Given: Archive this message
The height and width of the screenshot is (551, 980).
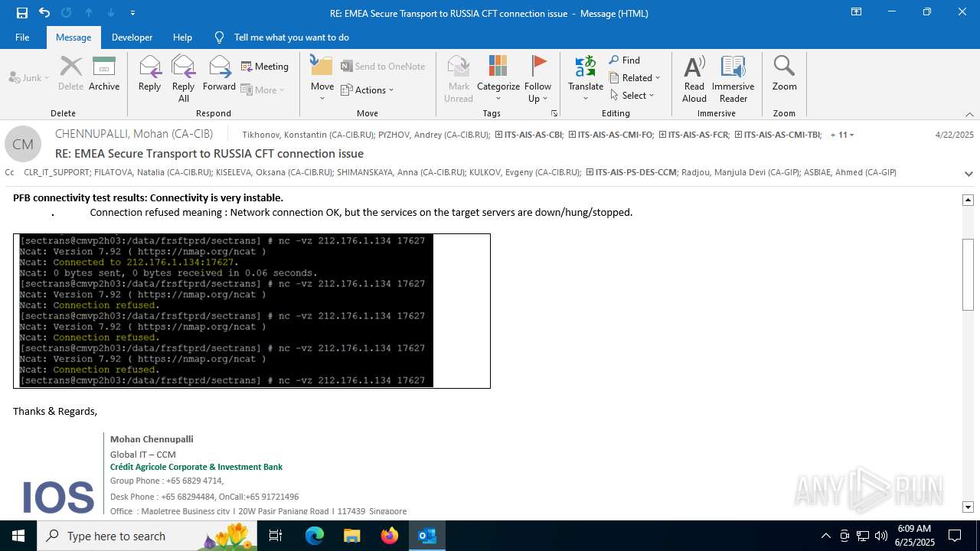Looking at the screenshot, I should [x=104, y=74].
